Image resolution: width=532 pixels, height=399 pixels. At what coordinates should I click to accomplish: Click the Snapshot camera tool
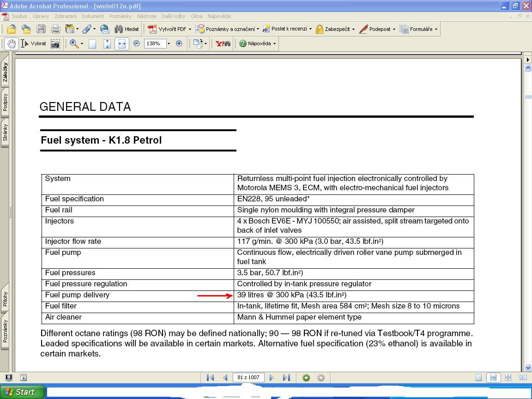click(55, 43)
